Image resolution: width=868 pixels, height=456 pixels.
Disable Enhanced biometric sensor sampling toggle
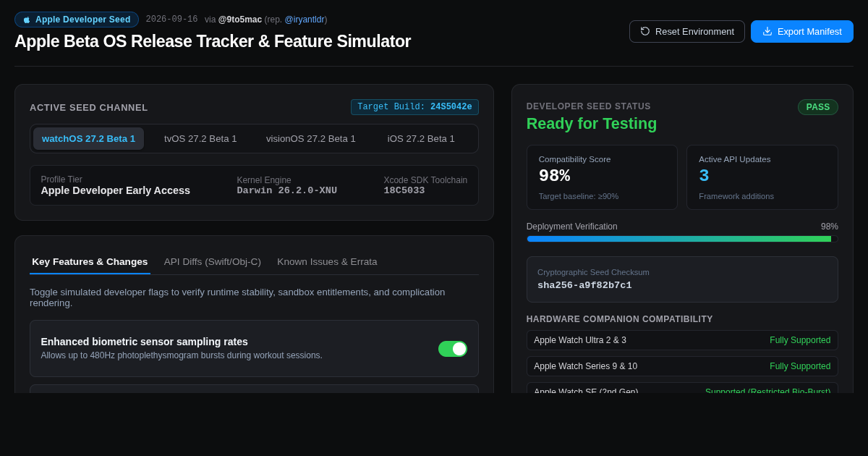click(453, 349)
